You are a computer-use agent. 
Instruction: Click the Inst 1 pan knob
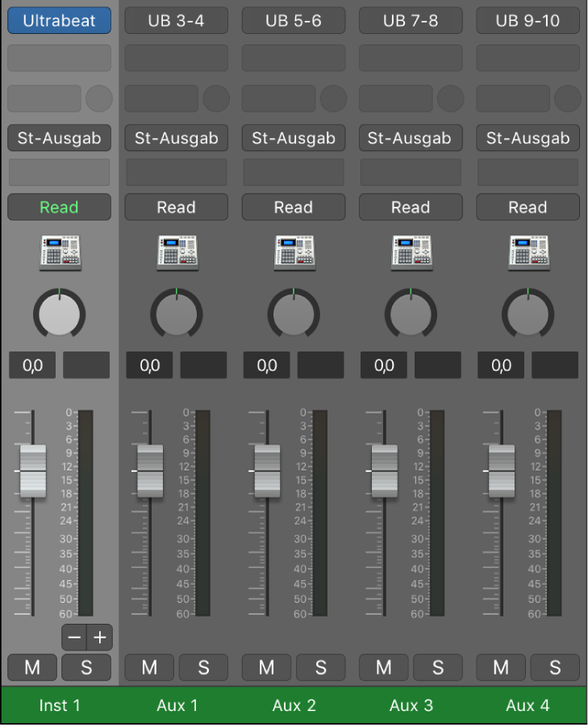[60, 313]
